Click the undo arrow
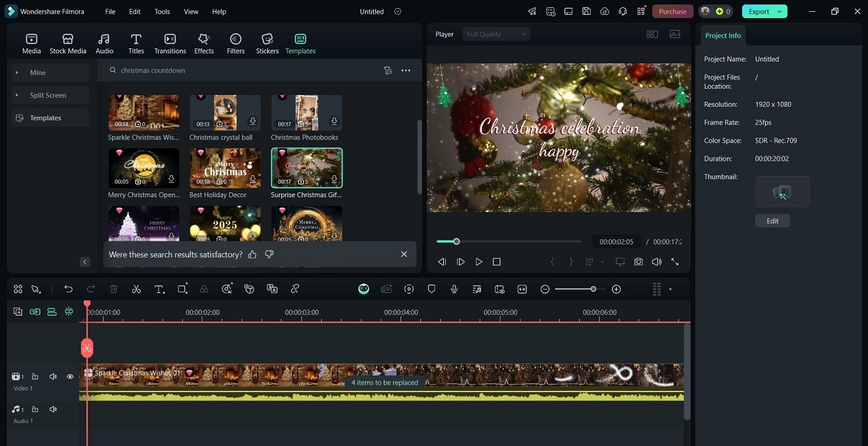The image size is (868, 446). point(68,289)
